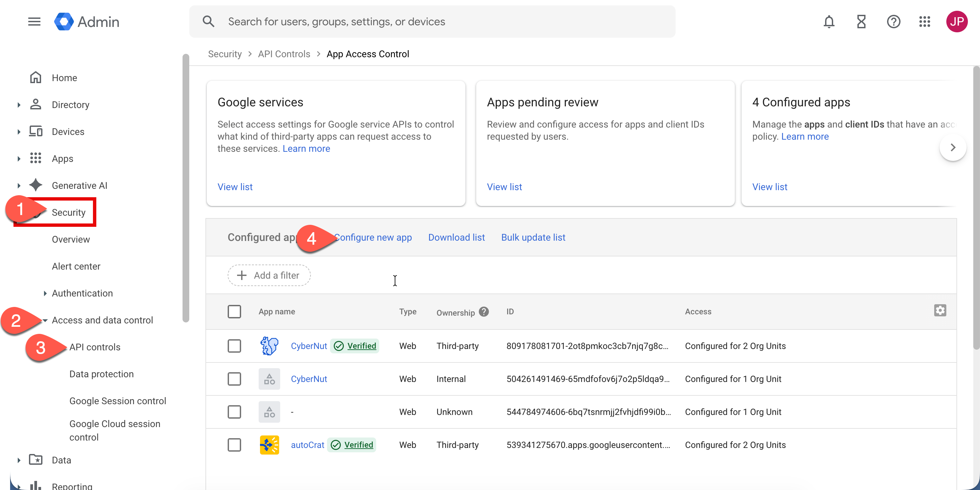Check the select-all apps checkbox
Image resolution: width=980 pixels, height=490 pixels.
click(234, 312)
